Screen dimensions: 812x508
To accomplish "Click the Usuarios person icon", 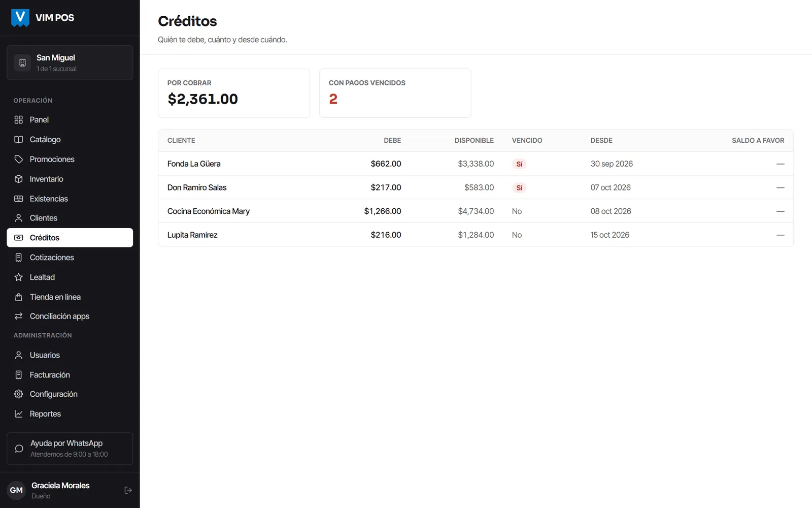I will point(19,355).
